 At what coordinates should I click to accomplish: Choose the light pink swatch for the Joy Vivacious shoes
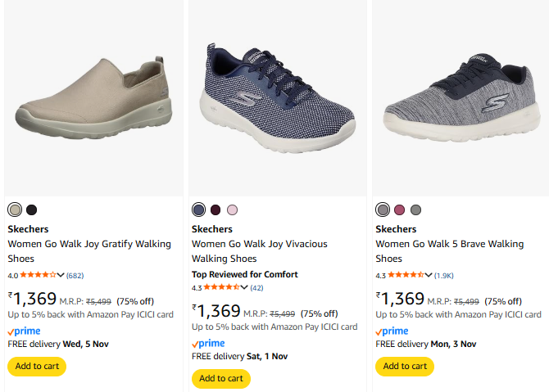click(232, 210)
